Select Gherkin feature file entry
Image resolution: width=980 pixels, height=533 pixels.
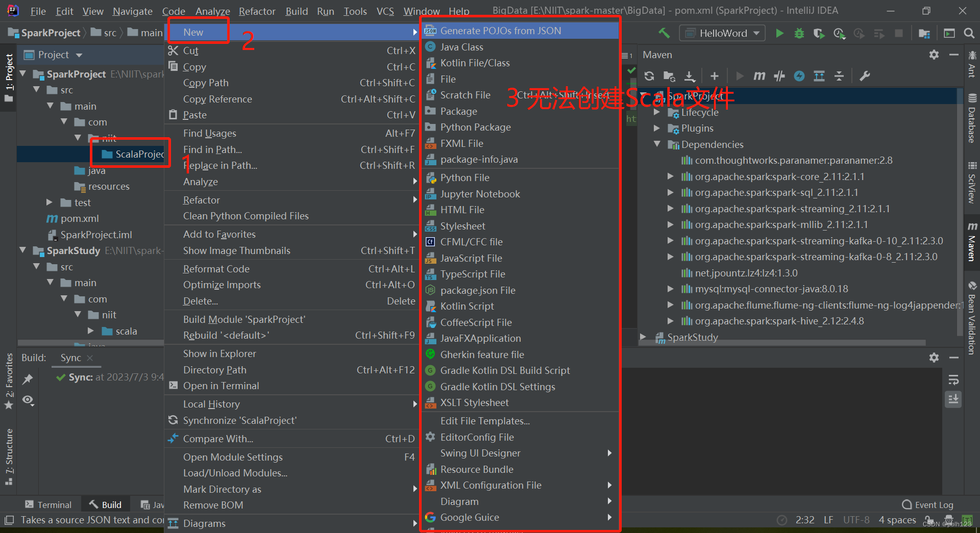pyautogui.click(x=520, y=354)
